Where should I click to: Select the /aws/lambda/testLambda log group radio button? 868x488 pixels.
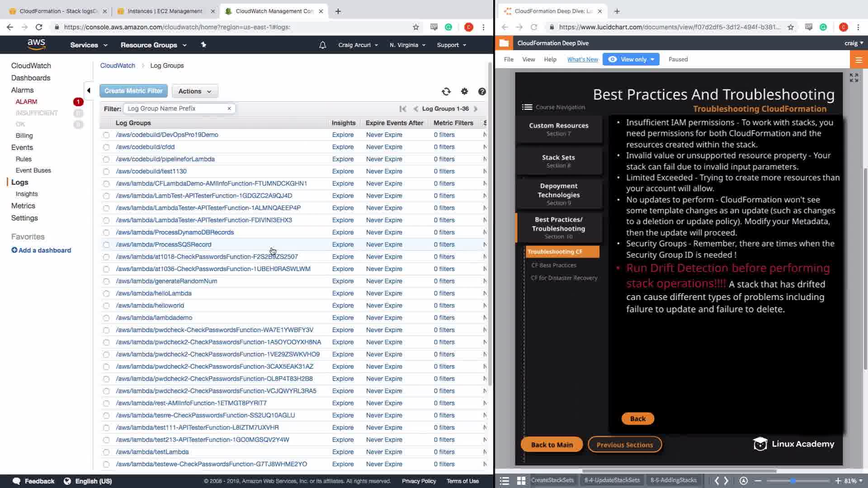(x=106, y=452)
